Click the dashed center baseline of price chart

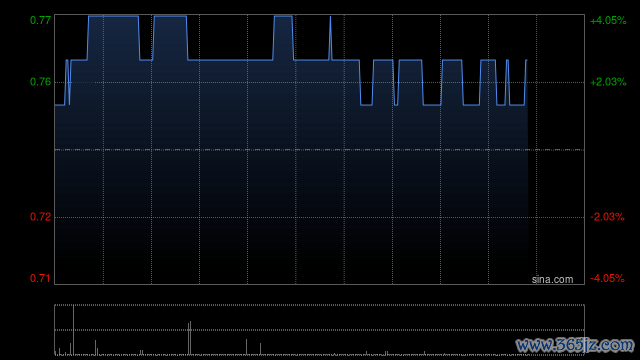click(x=319, y=150)
